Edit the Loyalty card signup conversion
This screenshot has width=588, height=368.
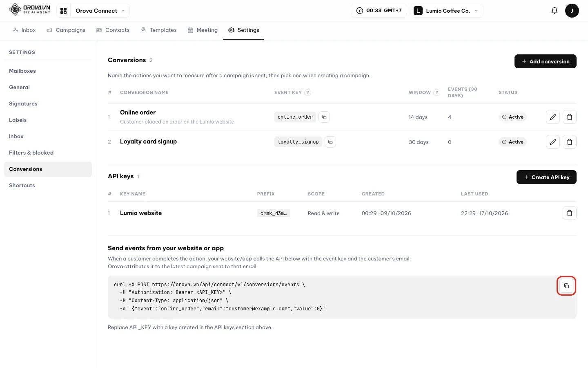[553, 142]
